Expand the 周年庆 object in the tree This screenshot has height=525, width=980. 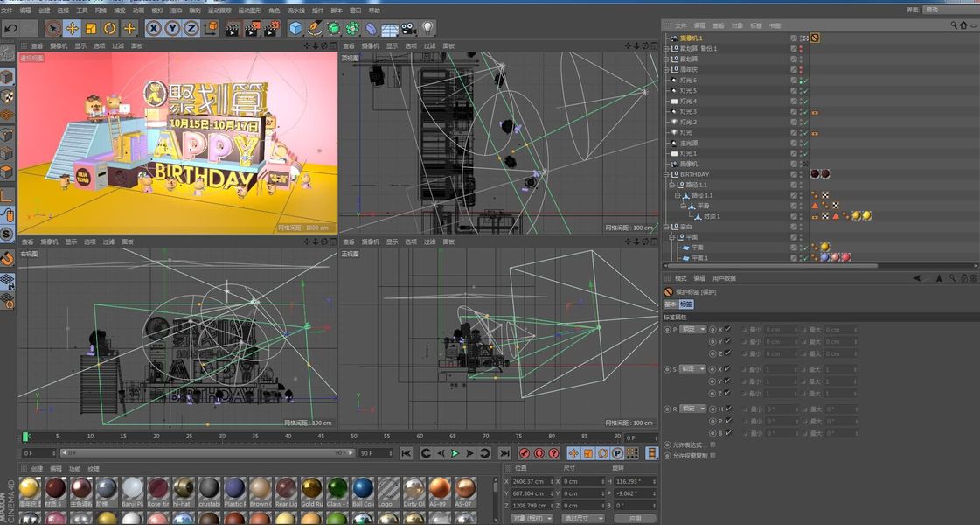point(666,69)
